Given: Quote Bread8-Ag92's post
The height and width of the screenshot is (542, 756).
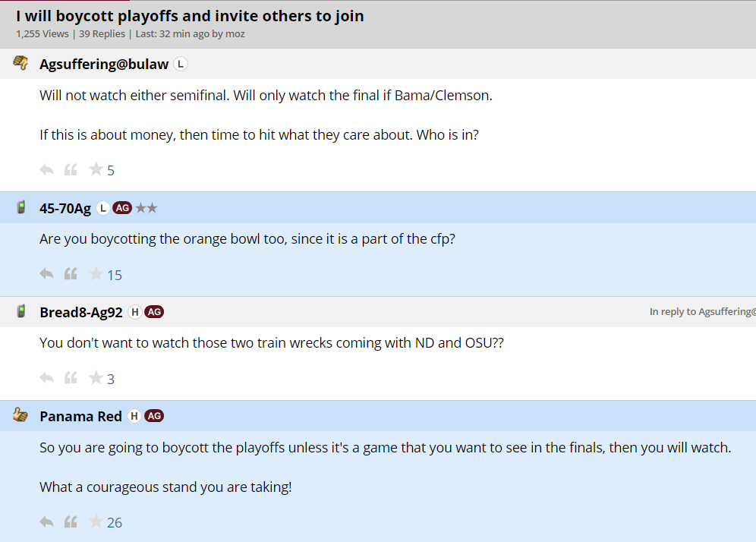Looking at the screenshot, I should pyautogui.click(x=71, y=378).
